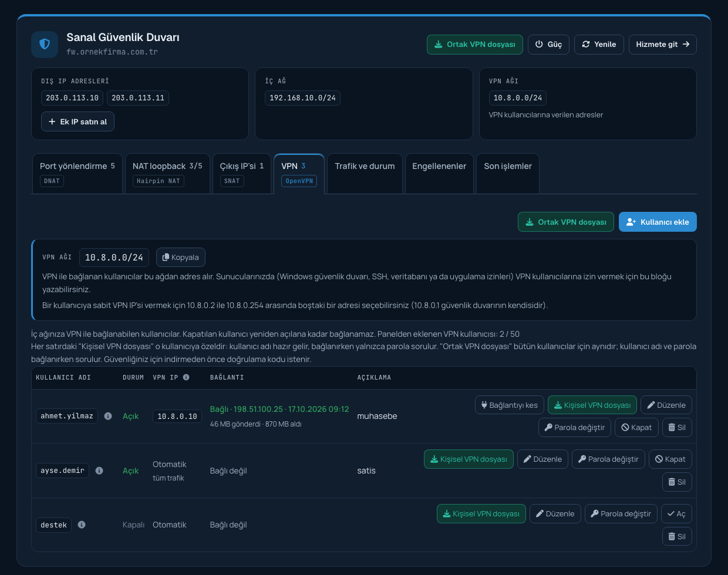Enable the destek user with Aç
This screenshot has width=728, height=575.
tap(676, 513)
